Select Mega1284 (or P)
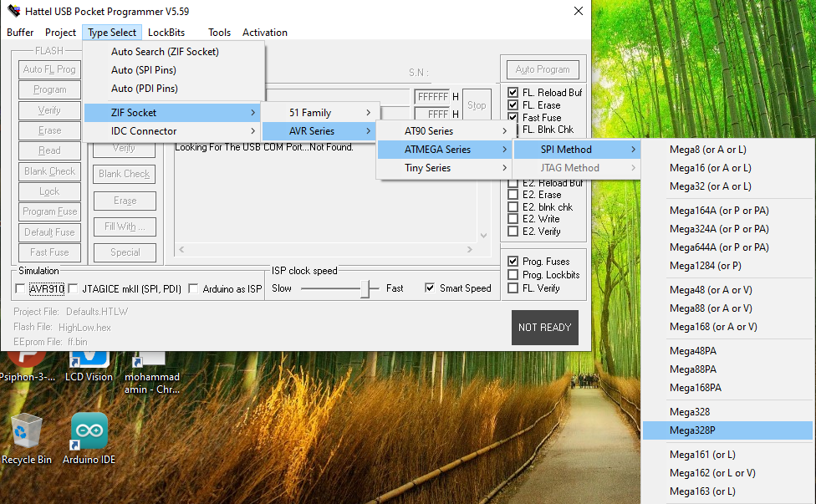 pyautogui.click(x=727, y=266)
